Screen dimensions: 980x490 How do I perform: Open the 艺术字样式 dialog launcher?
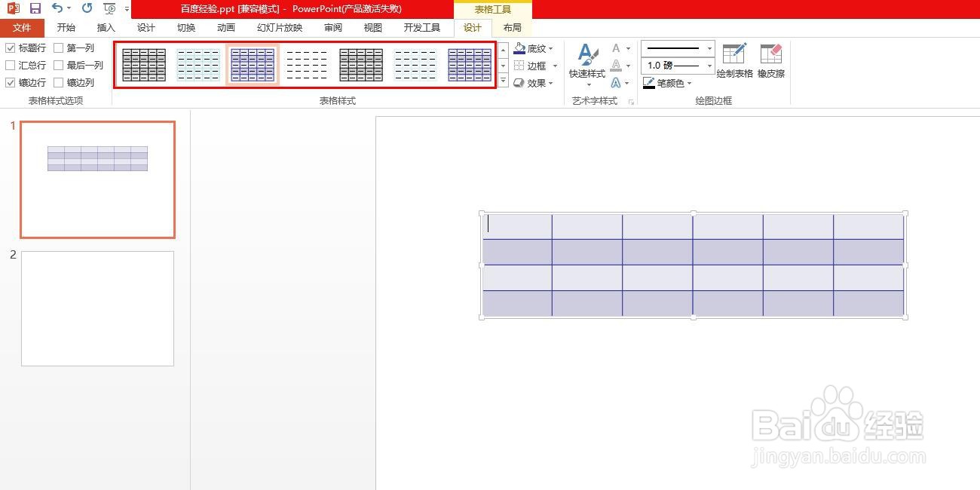[631, 101]
